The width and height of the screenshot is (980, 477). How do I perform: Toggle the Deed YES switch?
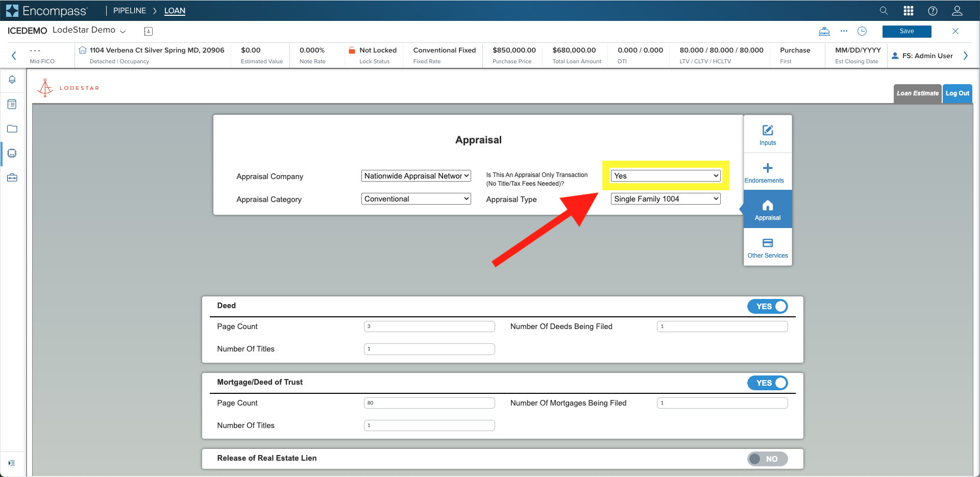(x=768, y=306)
